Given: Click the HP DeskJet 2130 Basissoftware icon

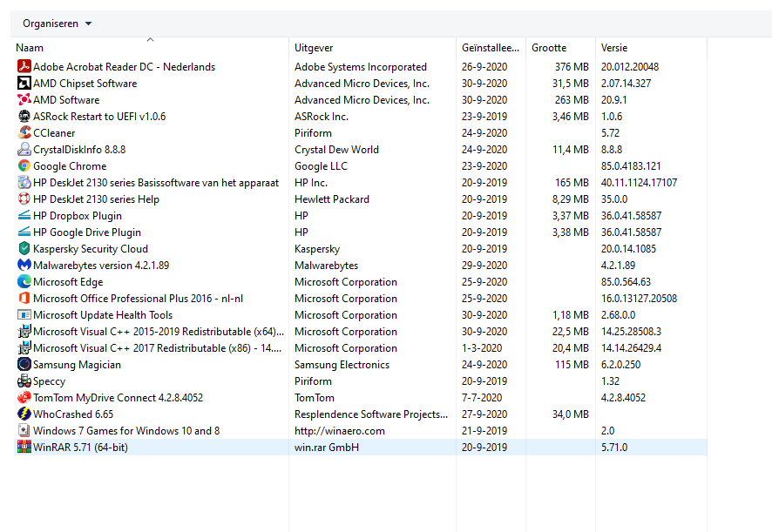Looking at the screenshot, I should point(24,183).
